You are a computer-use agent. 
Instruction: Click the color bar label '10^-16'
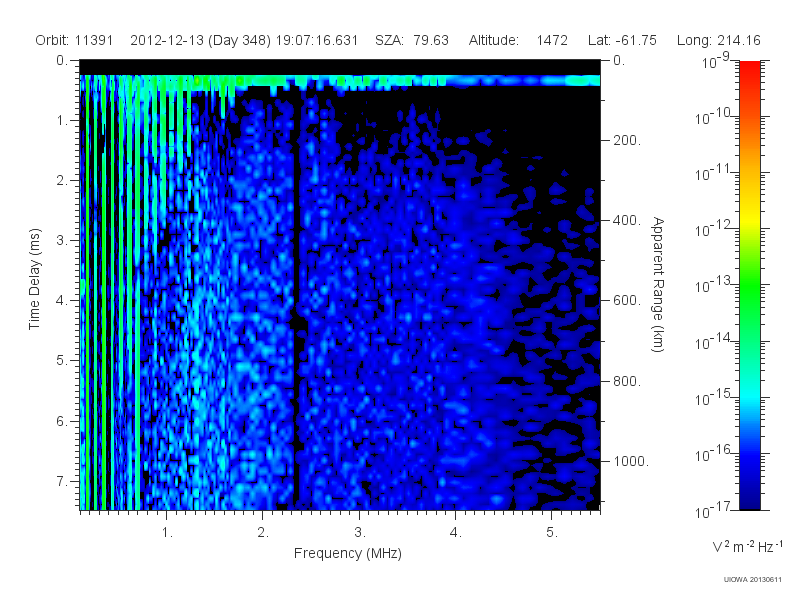coord(715,454)
